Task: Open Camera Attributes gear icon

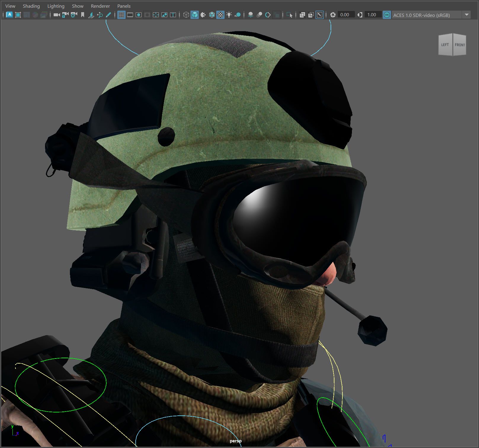Action: (74, 15)
